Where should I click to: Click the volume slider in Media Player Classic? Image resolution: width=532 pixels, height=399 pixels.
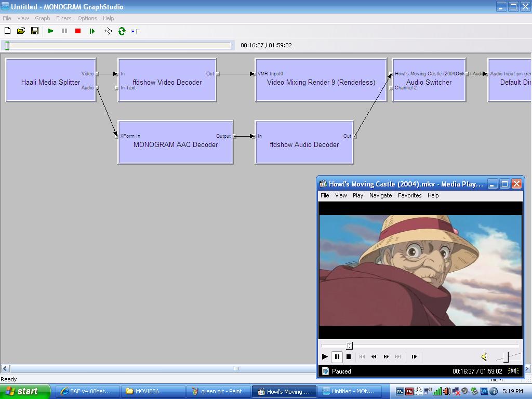[508, 357]
